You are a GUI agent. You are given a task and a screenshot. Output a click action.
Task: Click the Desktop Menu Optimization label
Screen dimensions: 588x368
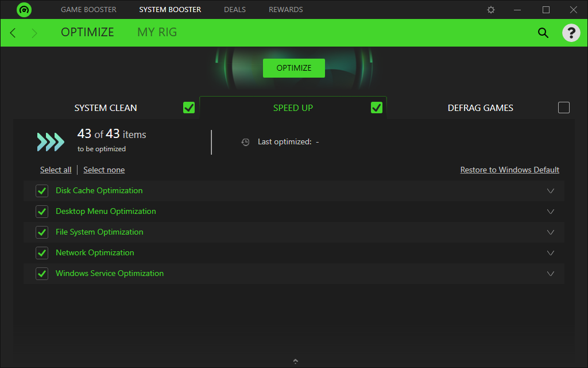pos(106,211)
